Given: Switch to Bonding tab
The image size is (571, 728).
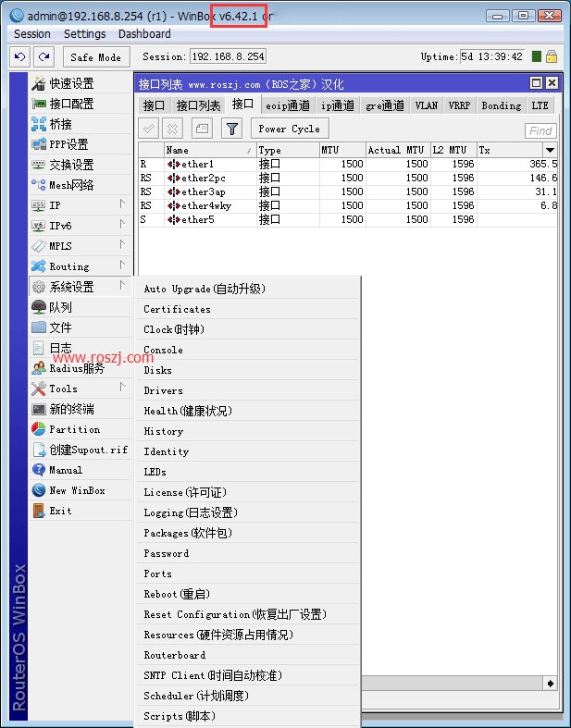Looking at the screenshot, I should (502, 105).
